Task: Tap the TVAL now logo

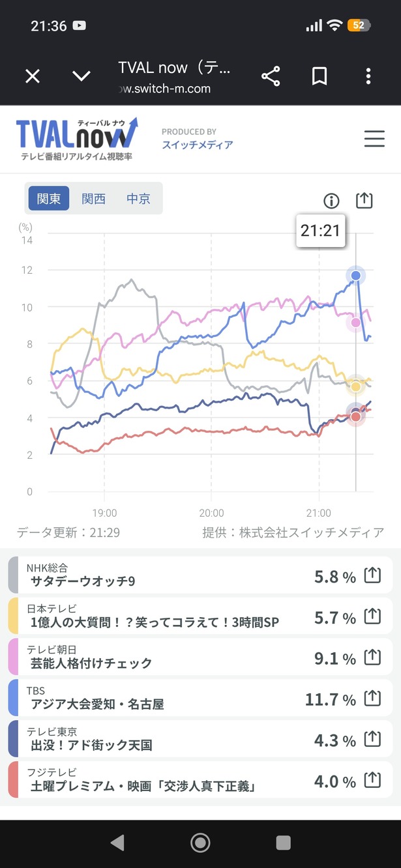Action: click(77, 139)
